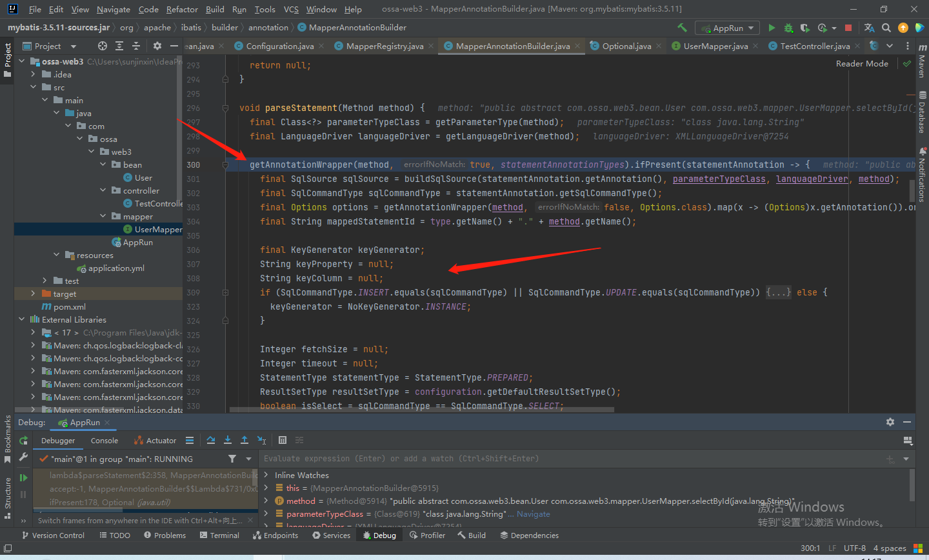Rerun AppRun from debug panel
The image size is (929, 560).
(23, 441)
